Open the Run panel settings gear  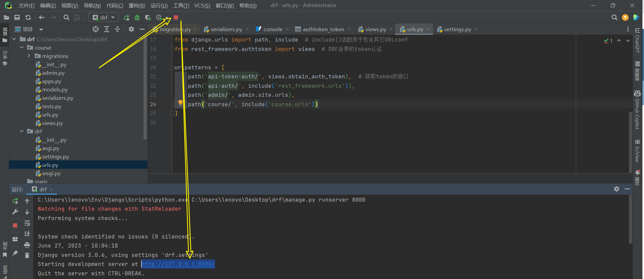(617, 189)
